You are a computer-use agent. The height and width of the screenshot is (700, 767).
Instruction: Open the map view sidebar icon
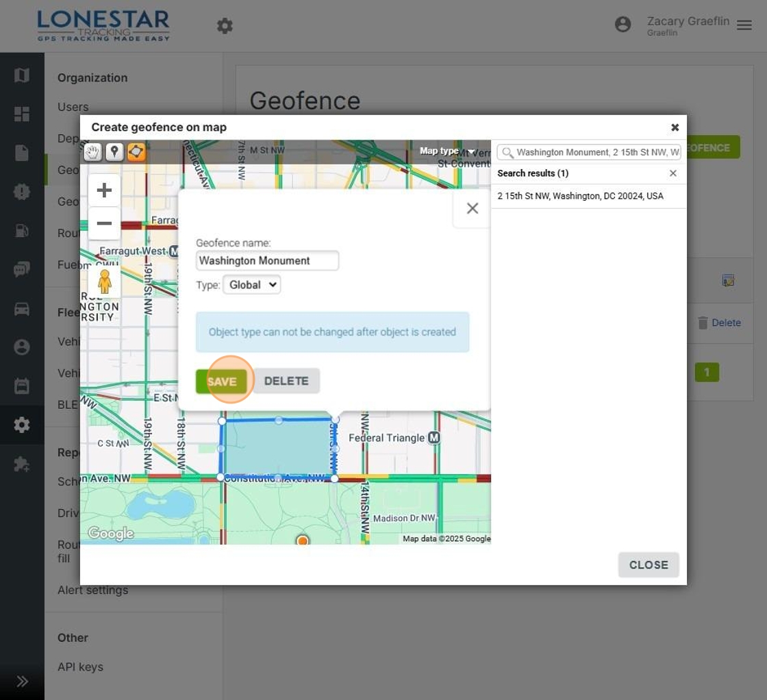22,75
